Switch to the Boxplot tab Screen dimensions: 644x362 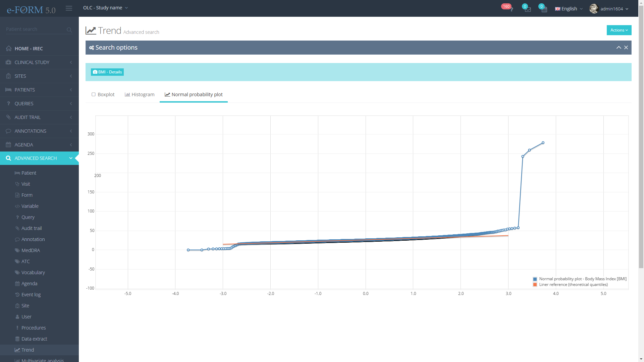[103, 95]
